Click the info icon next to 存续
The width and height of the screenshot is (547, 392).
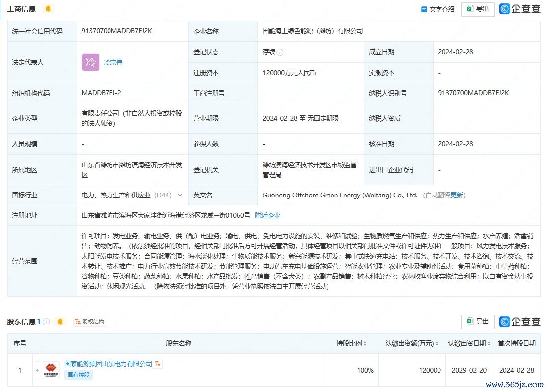[280, 52]
